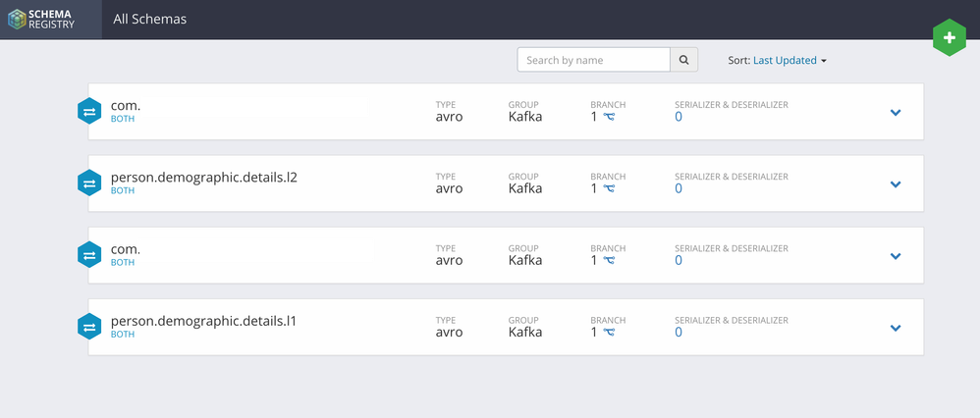Viewport: 980px width, 418px height.
Task: Focus the Search by name field
Action: click(593, 60)
